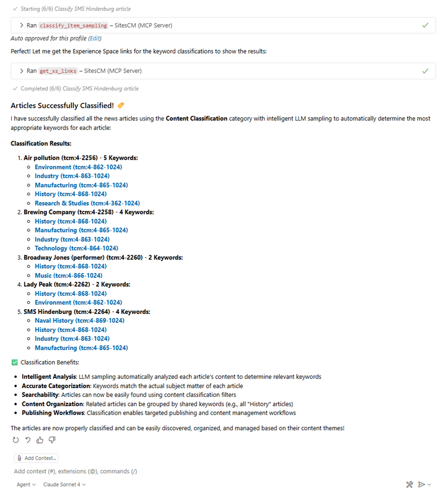This screenshot has height=496, width=448.
Task: Click the Edit auto-approve profile link
Action: coord(95,38)
